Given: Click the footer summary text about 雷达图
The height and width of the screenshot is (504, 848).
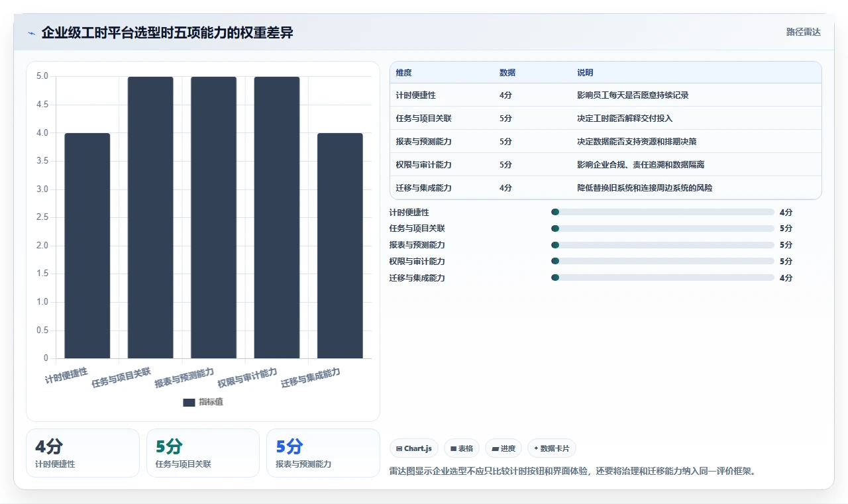Looking at the screenshot, I should tap(573, 472).
